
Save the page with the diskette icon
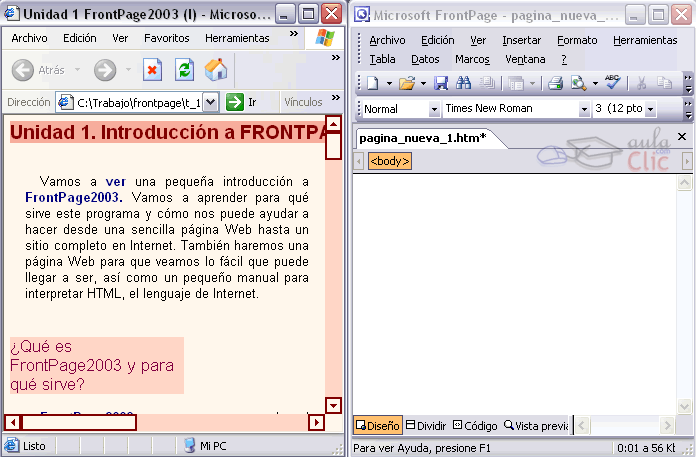tap(441, 83)
